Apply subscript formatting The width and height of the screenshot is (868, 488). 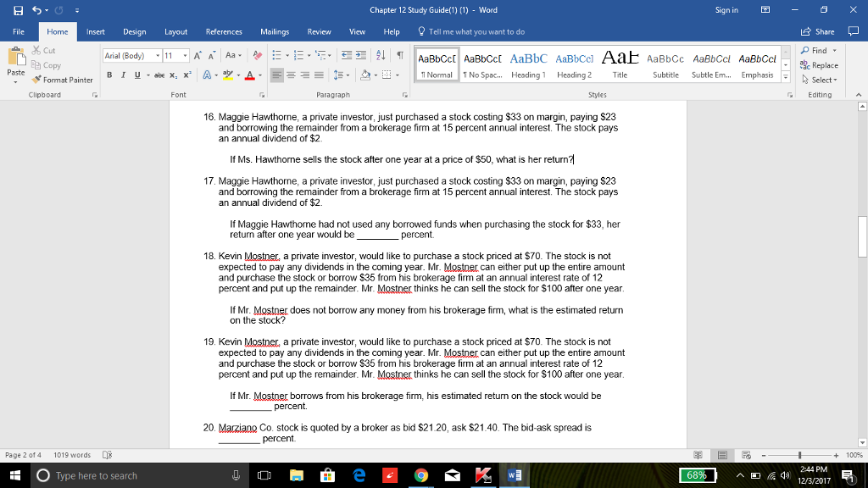click(x=172, y=75)
